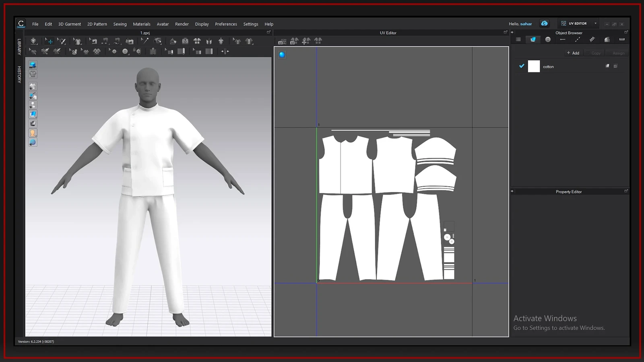Screen dimensions: 644x362
Task: Open the 3D Garment menu
Action: (x=70, y=24)
